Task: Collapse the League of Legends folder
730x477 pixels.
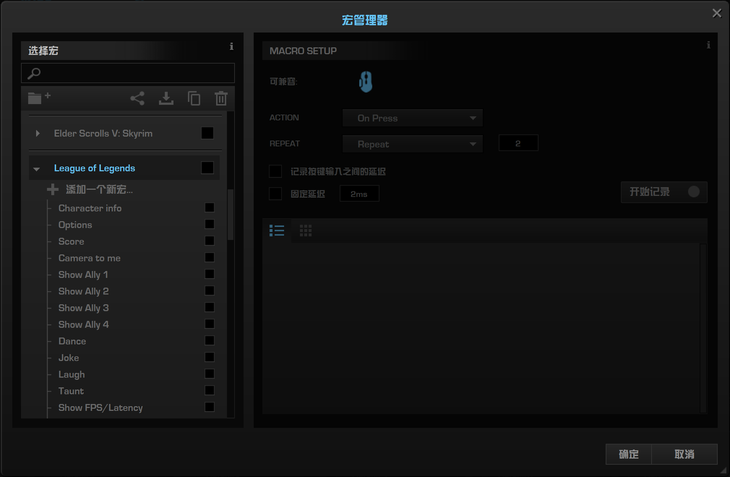Action: pos(37,169)
